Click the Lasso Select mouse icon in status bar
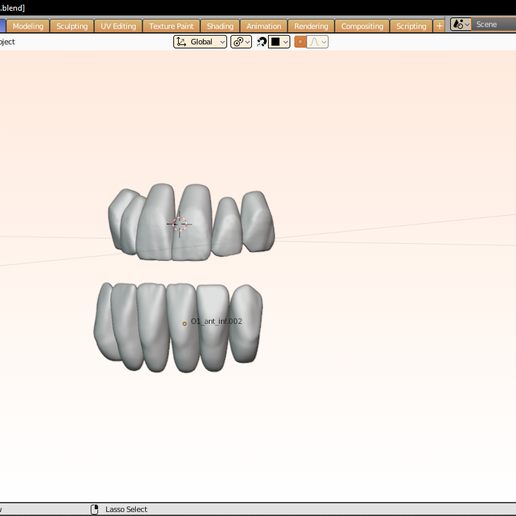The height and width of the screenshot is (516, 516). click(95, 509)
